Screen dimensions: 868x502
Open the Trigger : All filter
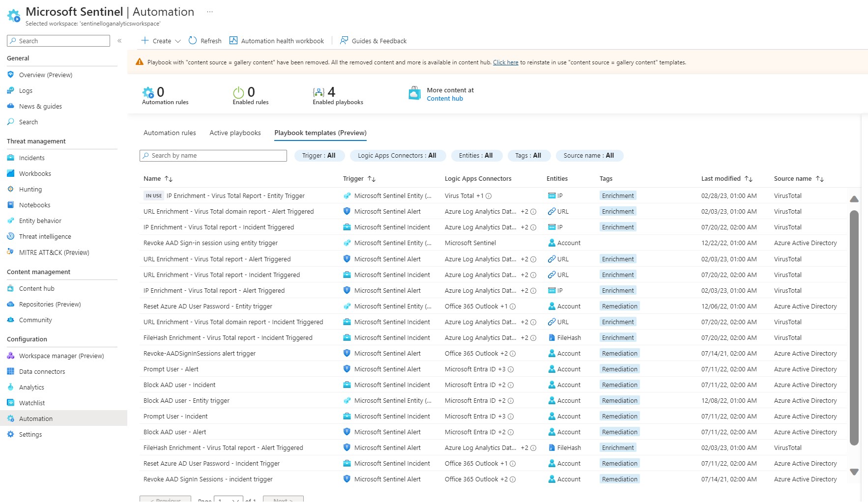(x=319, y=156)
